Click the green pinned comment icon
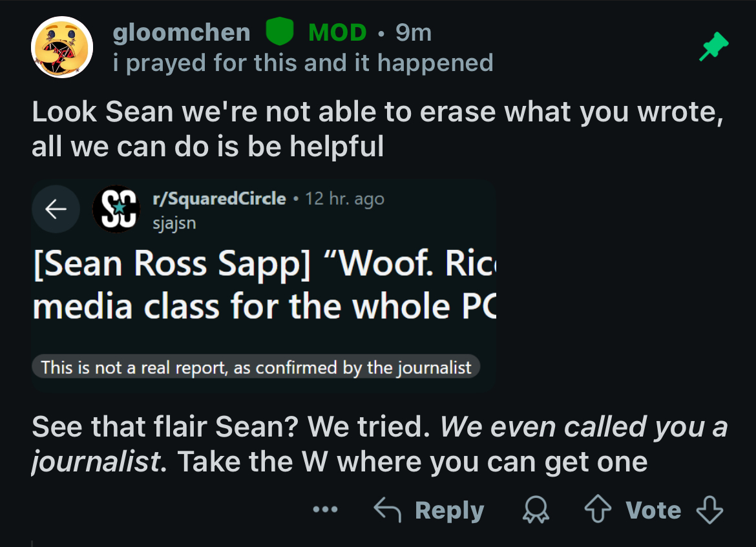 tap(713, 48)
